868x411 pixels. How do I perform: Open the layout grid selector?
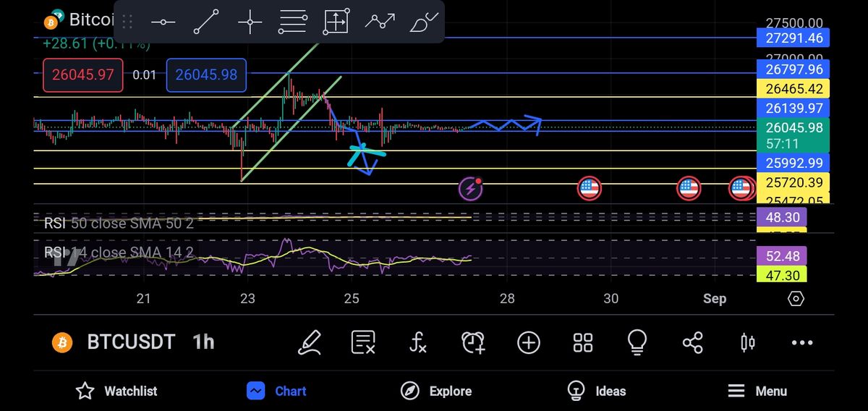pyautogui.click(x=583, y=342)
